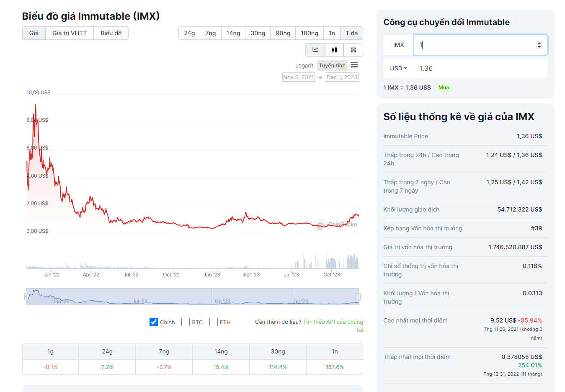
Task: Click the 0,116% dominance value
Action: coord(532,266)
